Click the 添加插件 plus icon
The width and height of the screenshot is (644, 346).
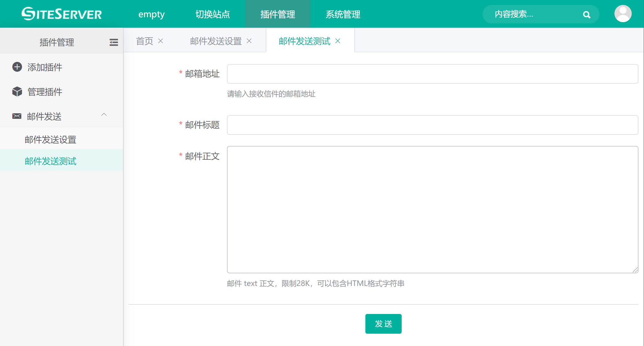pos(17,67)
